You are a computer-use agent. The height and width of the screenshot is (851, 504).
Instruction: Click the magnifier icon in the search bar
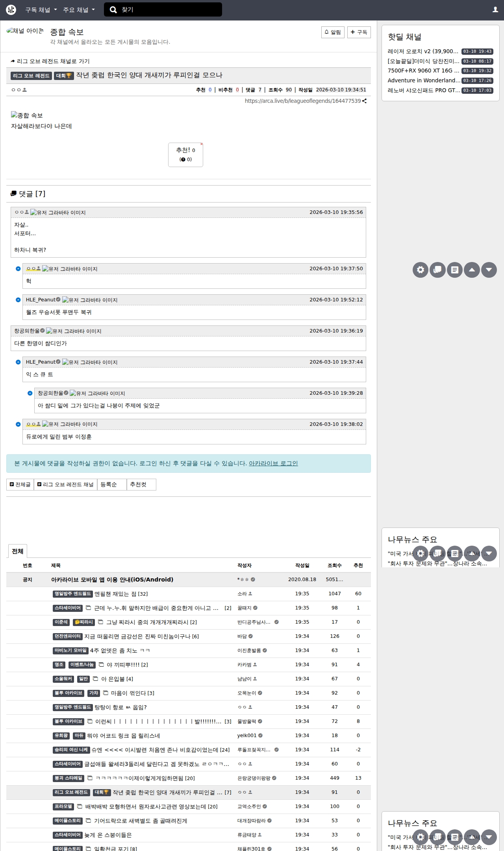[x=113, y=10]
